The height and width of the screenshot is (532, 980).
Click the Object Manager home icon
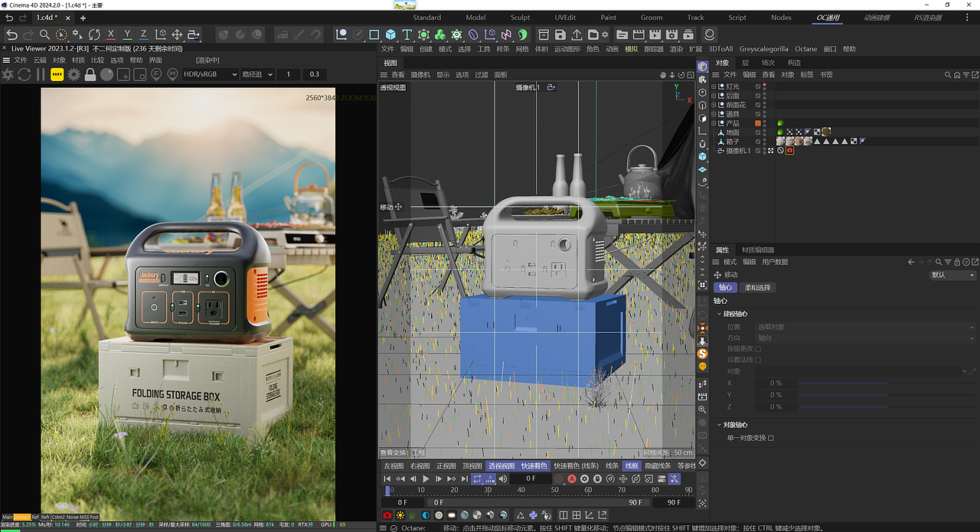[957, 75]
